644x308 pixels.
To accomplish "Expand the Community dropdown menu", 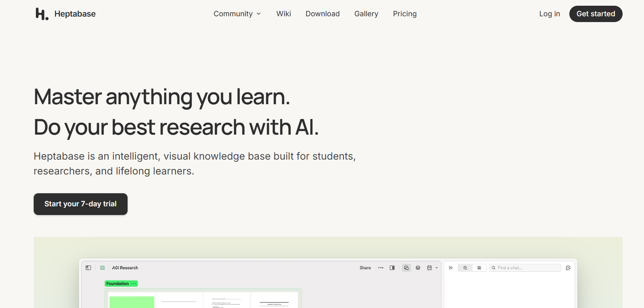I will click(x=237, y=14).
